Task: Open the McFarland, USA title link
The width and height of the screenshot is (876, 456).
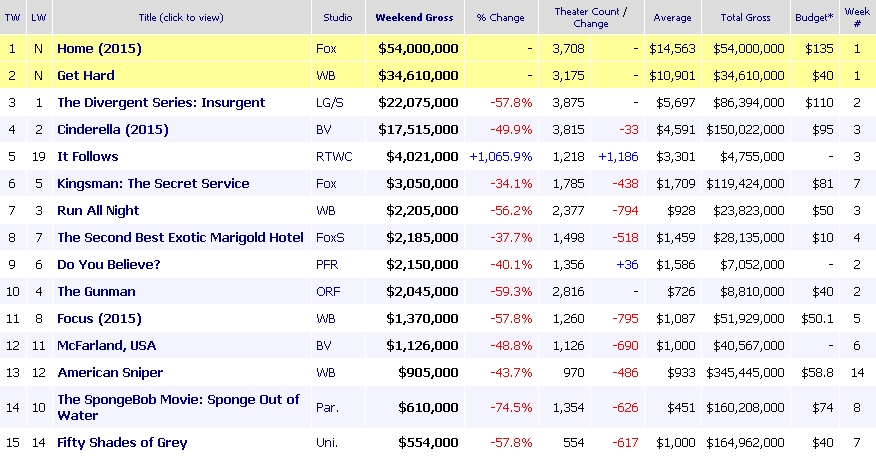Action: (x=106, y=345)
